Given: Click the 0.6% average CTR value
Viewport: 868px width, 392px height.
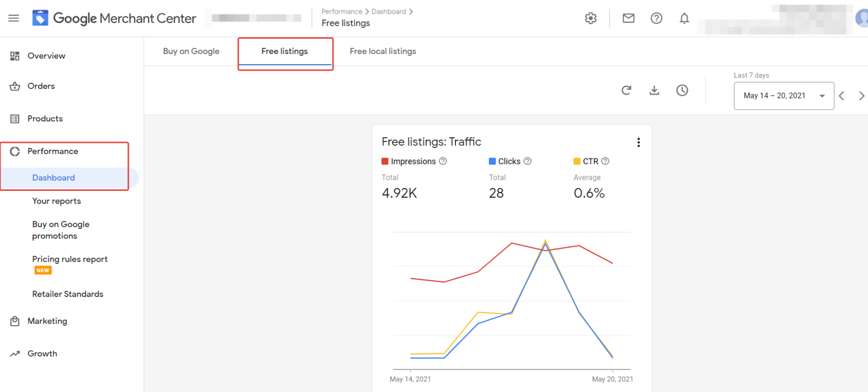Looking at the screenshot, I should (x=589, y=193).
